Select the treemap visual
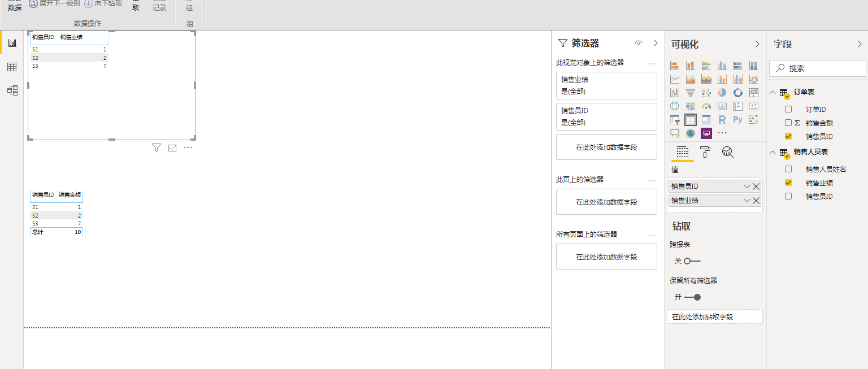This screenshot has height=369, width=868. pos(753,92)
